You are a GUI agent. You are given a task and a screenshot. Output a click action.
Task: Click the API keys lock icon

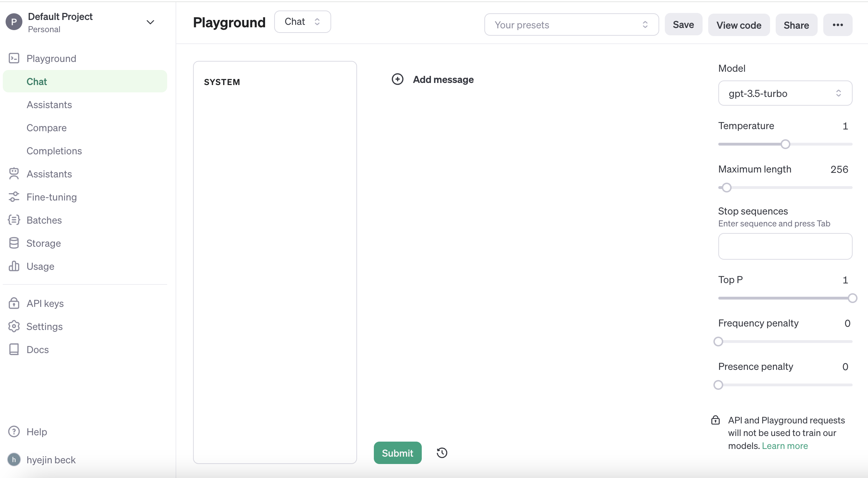(x=14, y=303)
